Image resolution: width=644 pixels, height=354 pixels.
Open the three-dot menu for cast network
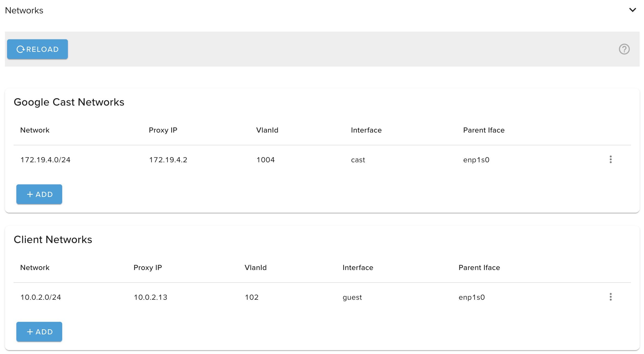(x=610, y=160)
